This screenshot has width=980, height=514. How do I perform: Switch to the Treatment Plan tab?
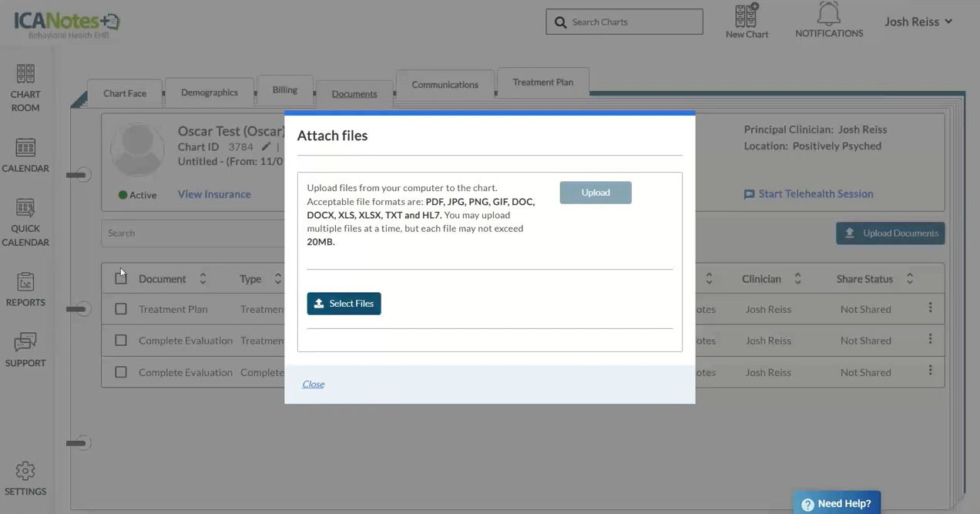[x=543, y=82]
